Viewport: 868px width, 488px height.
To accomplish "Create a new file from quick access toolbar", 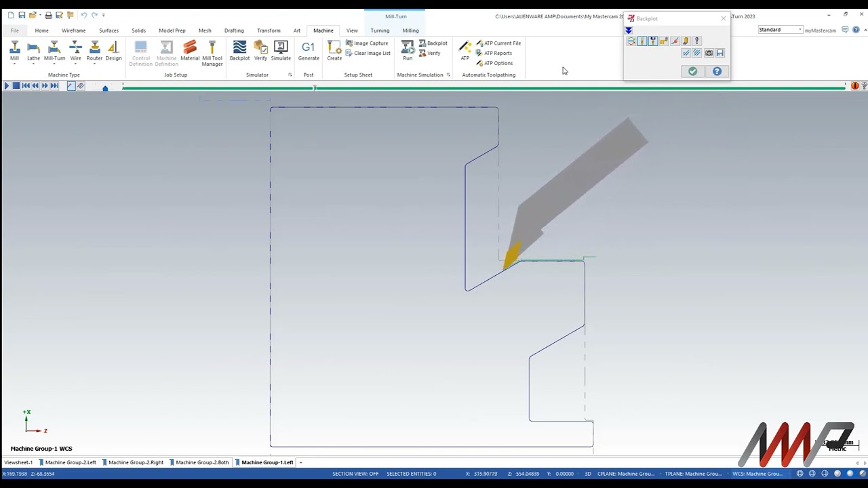I will 12,15.
